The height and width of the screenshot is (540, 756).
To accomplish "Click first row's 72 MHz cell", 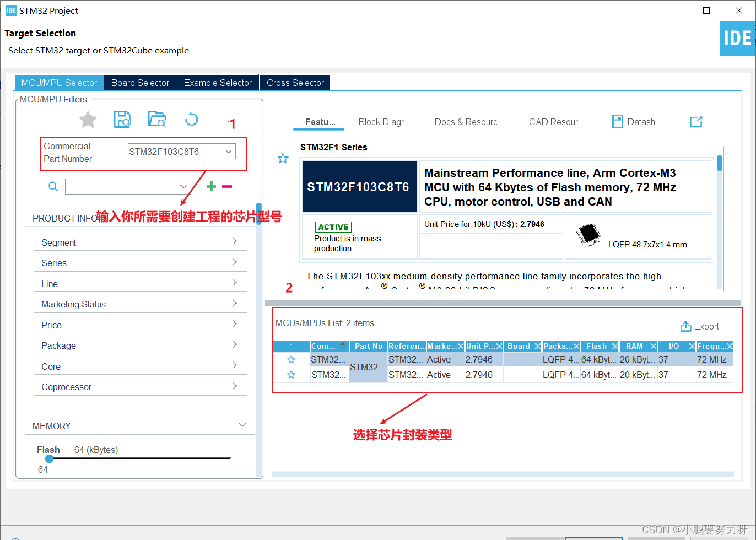I will [x=715, y=359].
